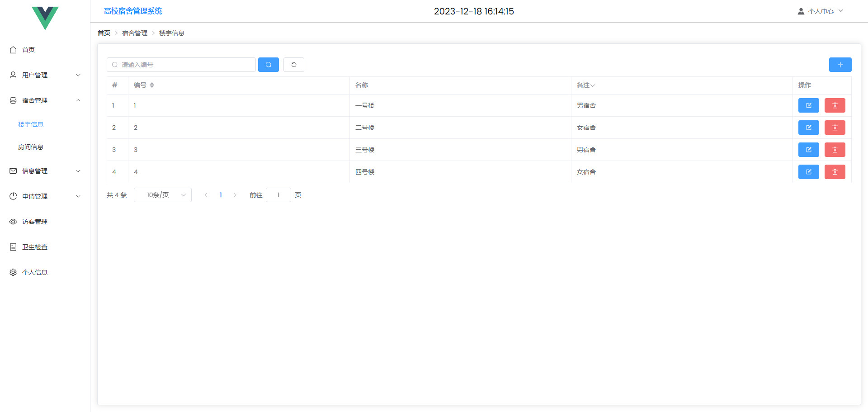Edit the 三号楼 building record
The height and width of the screenshot is (412, 868).
point(808,150)
